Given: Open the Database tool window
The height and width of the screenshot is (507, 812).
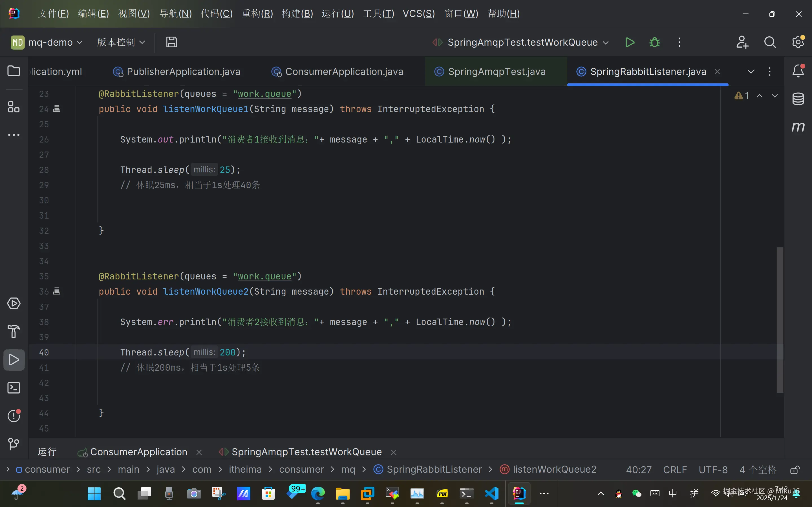Looking at the screenshot, I should tap(798, 99).
